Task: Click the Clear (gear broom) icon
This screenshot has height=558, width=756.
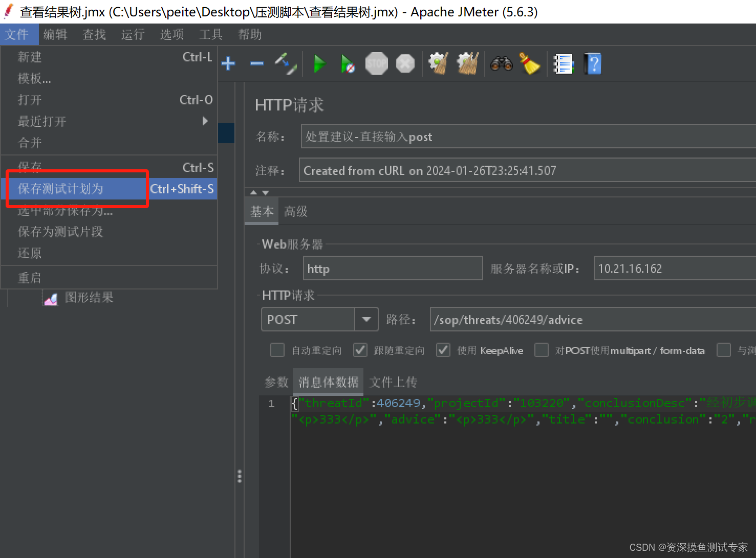Action: coord(438,64)
